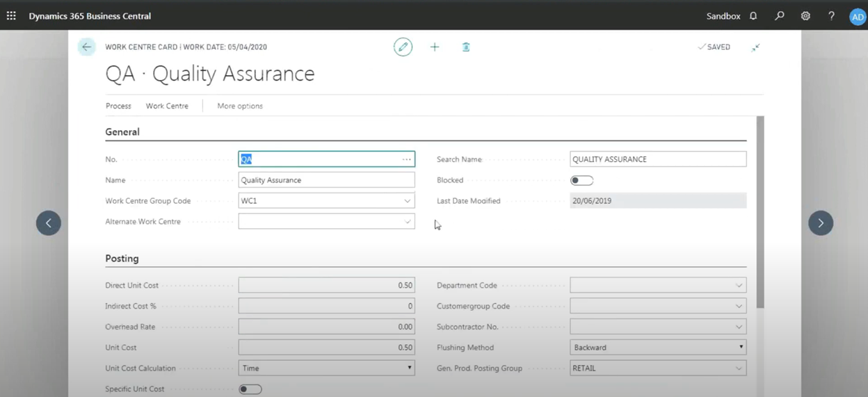Open the No. field ellipsis lookup
This screenshot has height=397, width=868.
pos(407,159)
